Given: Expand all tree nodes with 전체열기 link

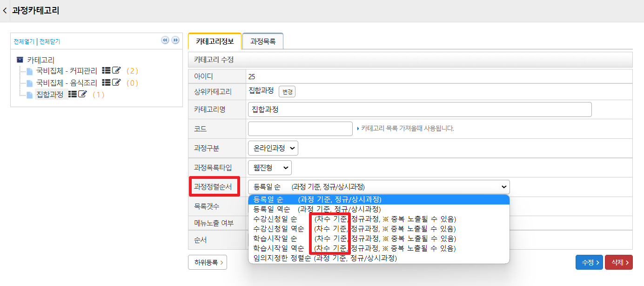Looking at the screenshot, I should click(24, 41).
